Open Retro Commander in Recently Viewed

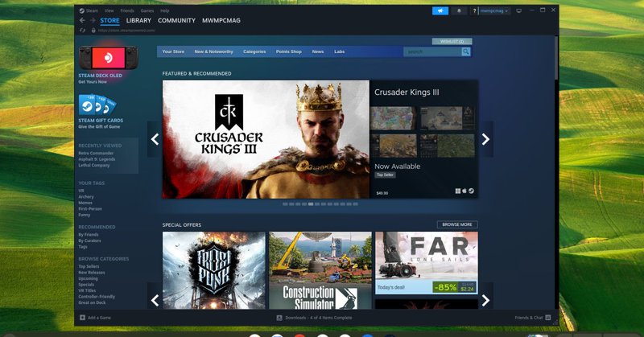point(96,153)
